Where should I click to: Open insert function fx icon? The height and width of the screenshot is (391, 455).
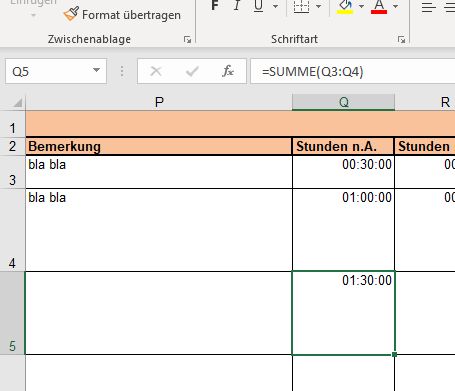click(x=228, y=71)
